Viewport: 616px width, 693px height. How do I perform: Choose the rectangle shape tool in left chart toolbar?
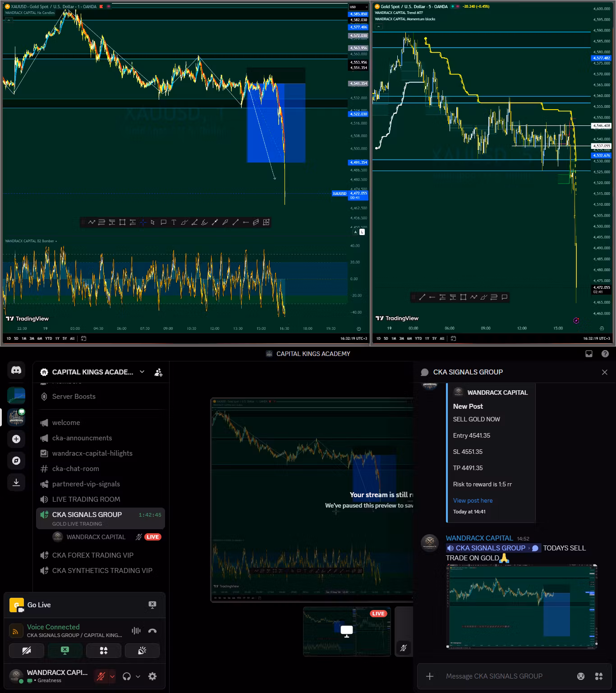[122, 222]
